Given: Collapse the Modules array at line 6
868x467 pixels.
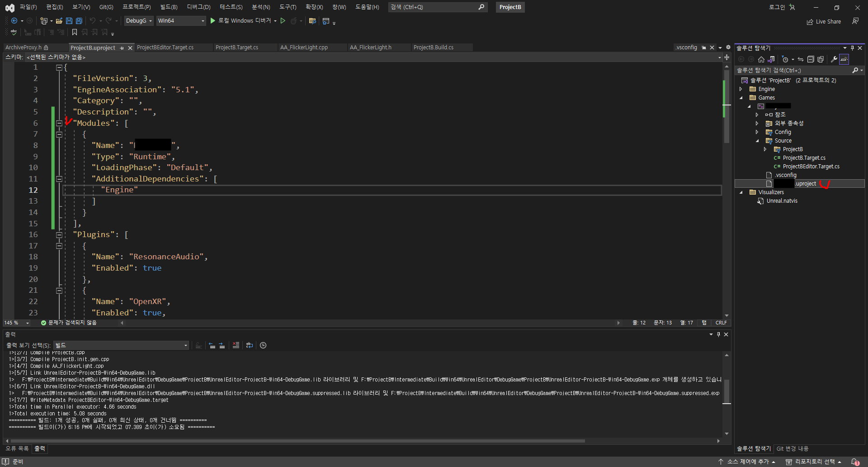Looking at the screenshot, I should (59, 123).
